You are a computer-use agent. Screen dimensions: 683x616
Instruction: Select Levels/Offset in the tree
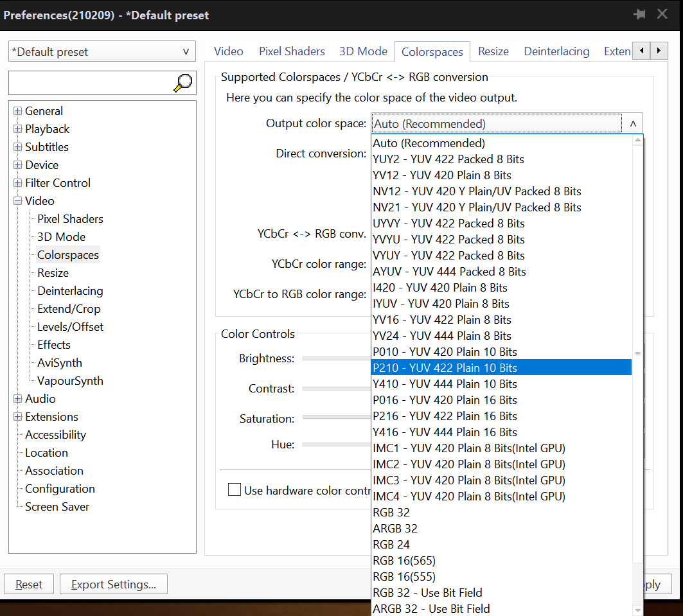[x=70, y=327]
